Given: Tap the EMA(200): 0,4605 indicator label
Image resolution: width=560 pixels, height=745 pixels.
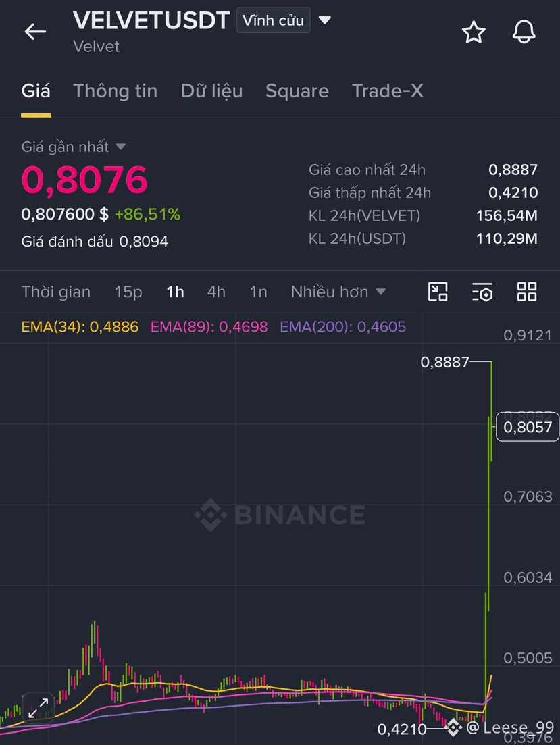Looking at the screenshot, I should pyautogui.click(x=342, y=327).
